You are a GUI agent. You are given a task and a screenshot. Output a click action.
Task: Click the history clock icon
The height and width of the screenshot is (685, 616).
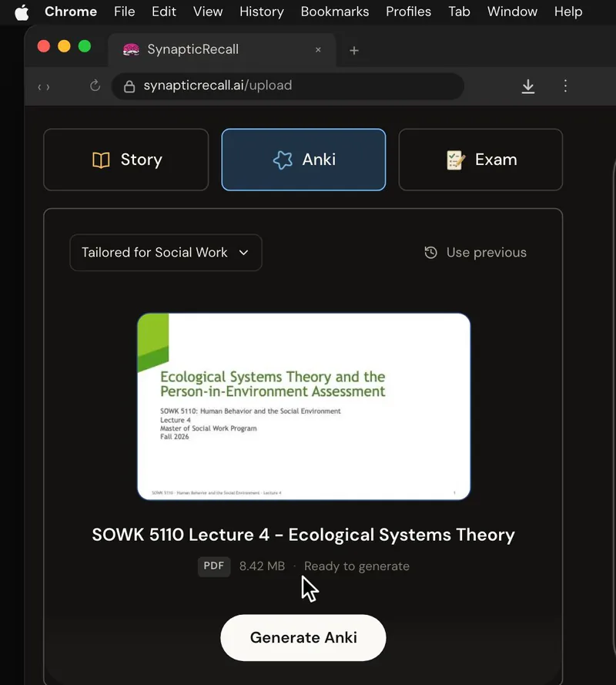coord(431,253)
